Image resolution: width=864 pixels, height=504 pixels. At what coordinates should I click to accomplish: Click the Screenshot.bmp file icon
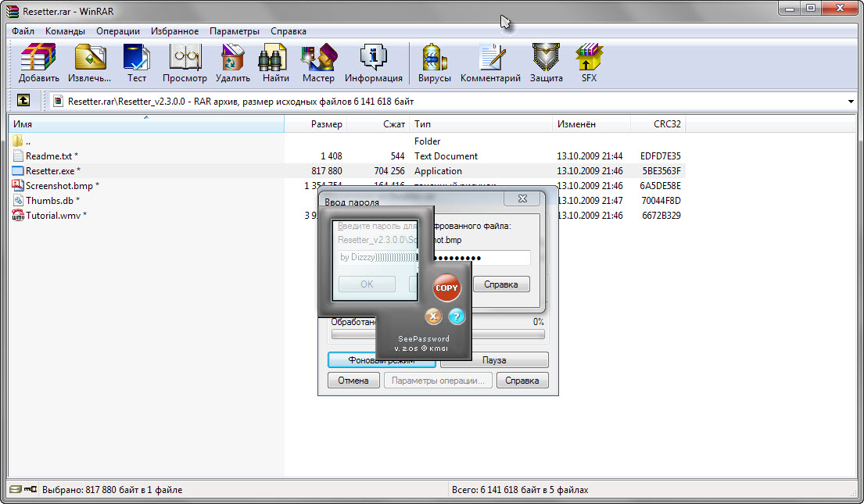(x=18, y=186)
